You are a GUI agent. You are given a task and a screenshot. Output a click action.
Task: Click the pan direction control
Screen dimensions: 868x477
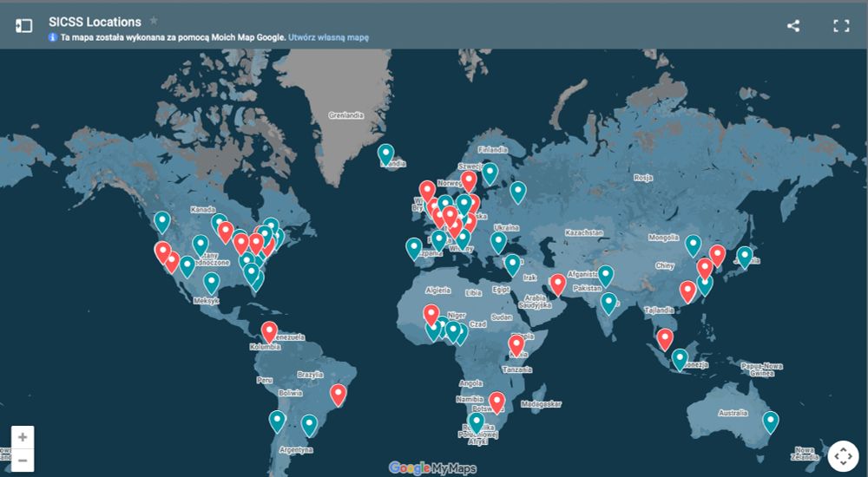pos(843,456)
